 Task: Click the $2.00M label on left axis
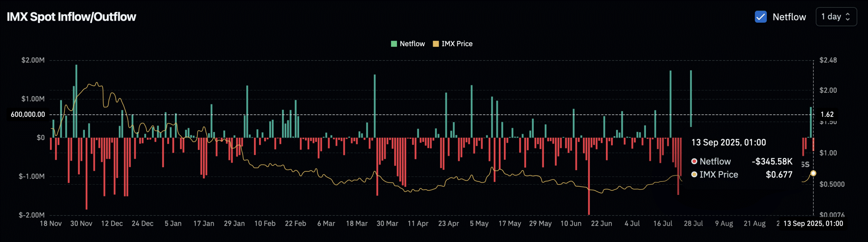[33, 60]
